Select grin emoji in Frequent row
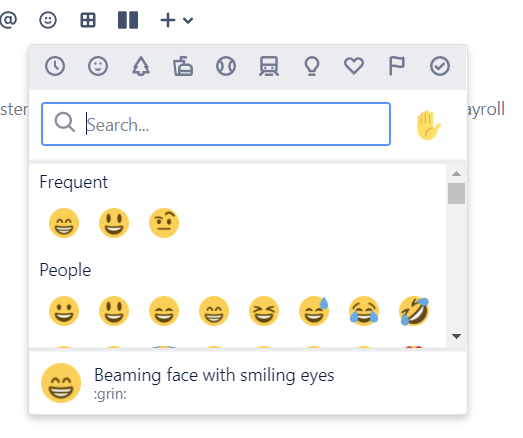523x438 pixels. 64,223
